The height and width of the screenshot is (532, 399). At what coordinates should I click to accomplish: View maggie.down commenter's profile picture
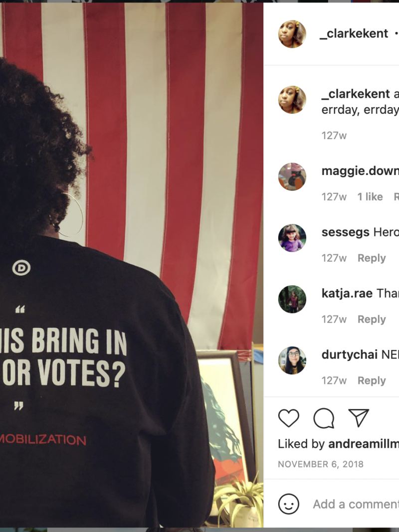tap(292, 177)
